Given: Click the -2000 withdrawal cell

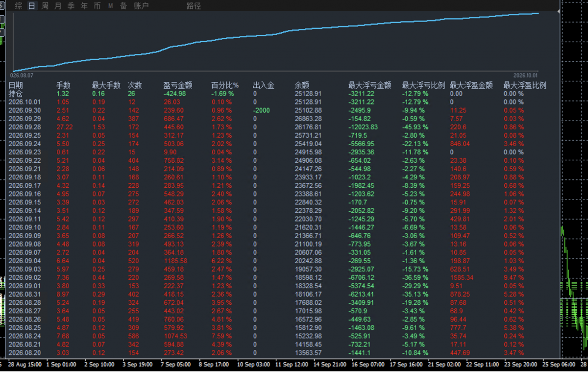Looking at the screenshot, I should click(x=262, y=110).
